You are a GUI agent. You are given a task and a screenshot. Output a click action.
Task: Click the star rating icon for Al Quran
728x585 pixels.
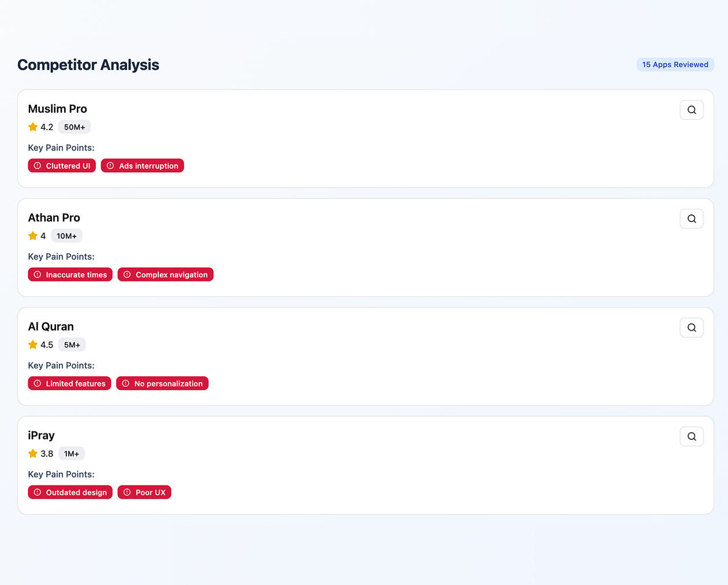(33, 345)
